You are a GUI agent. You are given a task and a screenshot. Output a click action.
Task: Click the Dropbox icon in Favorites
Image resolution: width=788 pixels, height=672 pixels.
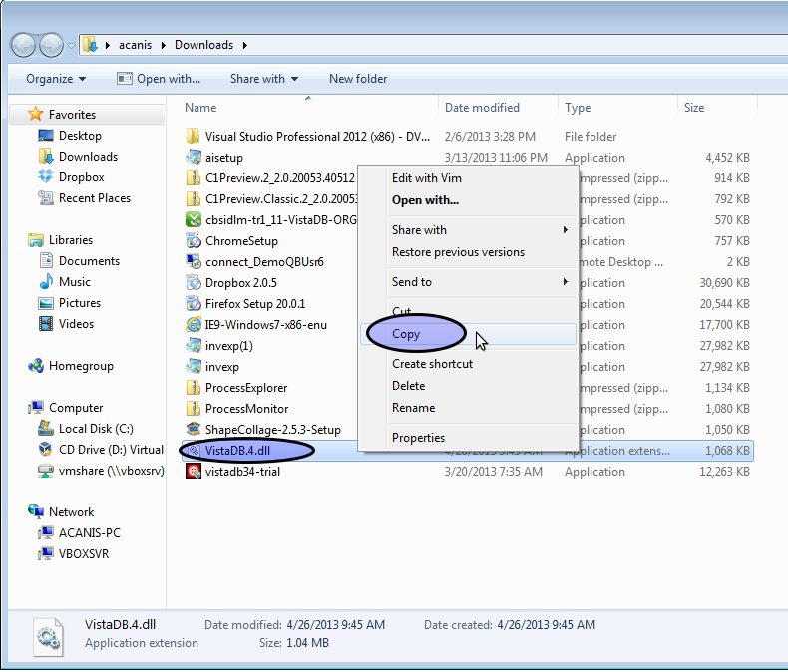(46, 177)
